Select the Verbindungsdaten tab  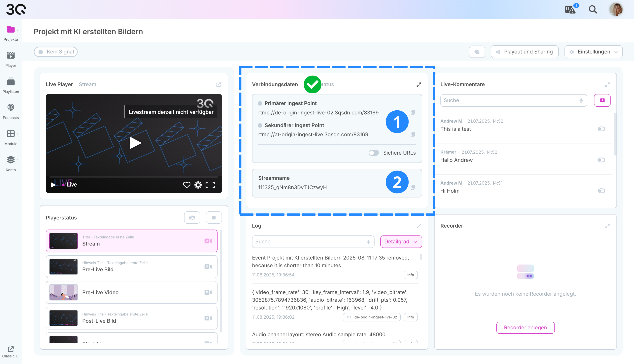(x=275, y=85)
